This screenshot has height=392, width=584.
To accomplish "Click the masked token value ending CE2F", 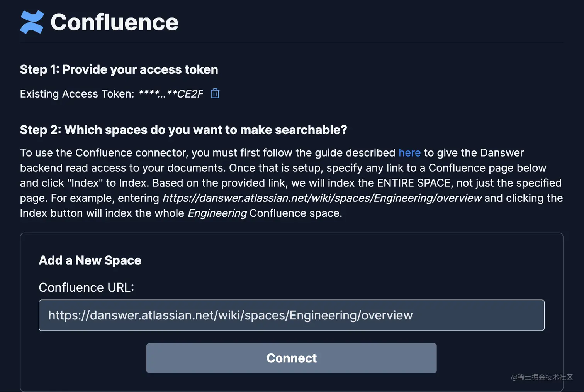I will 170,94.
